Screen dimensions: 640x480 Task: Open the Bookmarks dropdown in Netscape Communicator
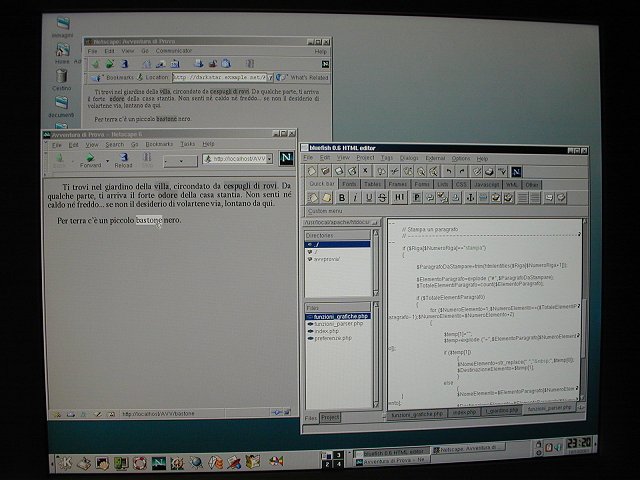tap(116, 77)
